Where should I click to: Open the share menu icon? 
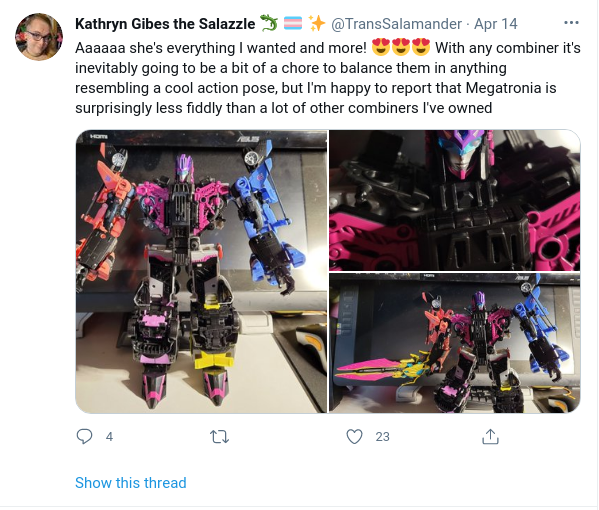pyautogui.click(x=490, y=436)
